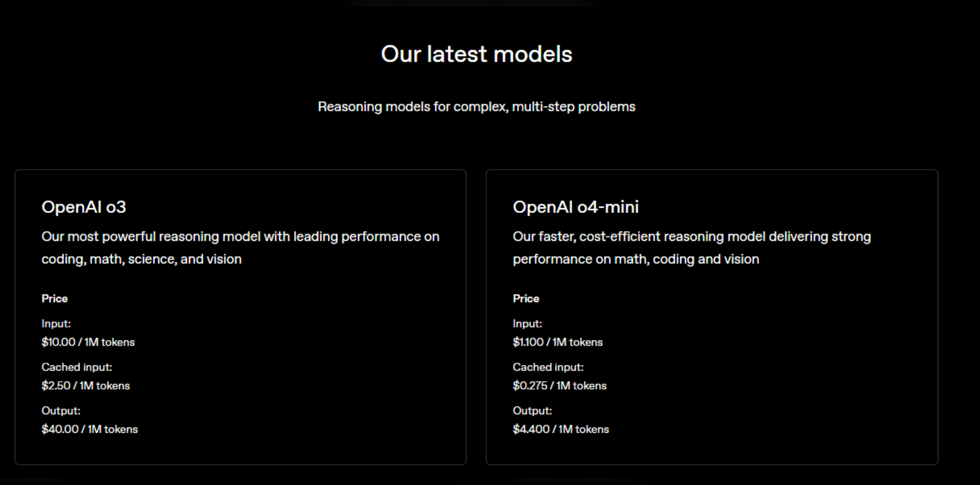Click the $4.400 / 1M tokens output price
Image resolution: width=980 pixels, height=485 pixels.
pyautogui.click(x=561, y=429)
